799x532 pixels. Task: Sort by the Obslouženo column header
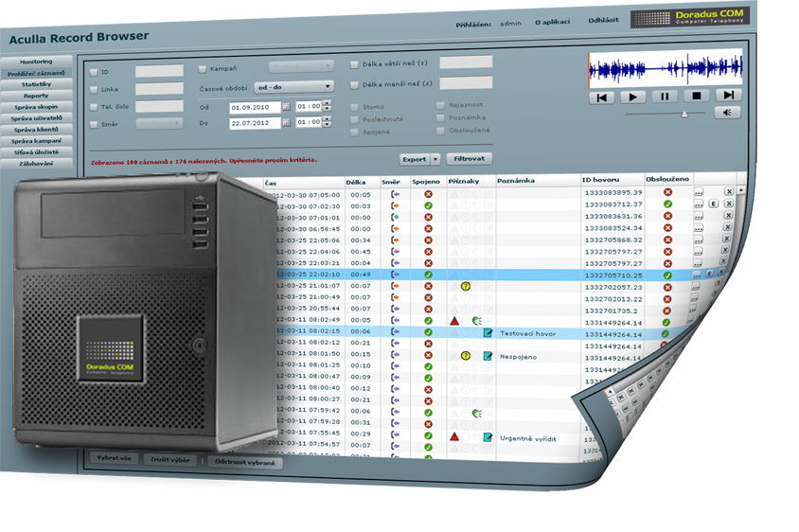(x=667, y=179)
